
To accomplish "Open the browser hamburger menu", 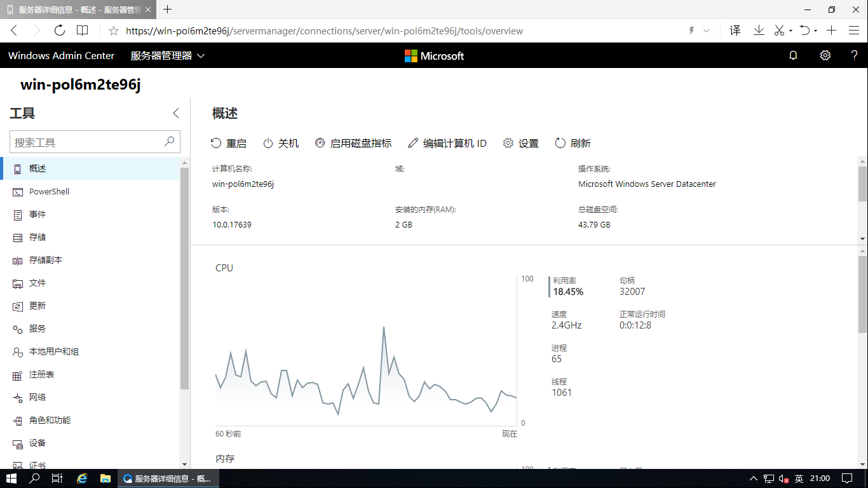I will click(x=853, y=30).
